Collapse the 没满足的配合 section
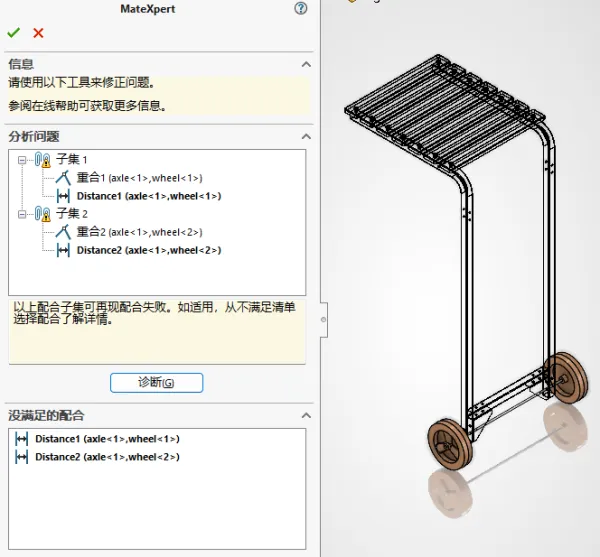This screenshot has width=600, height=557. (306, 415)
